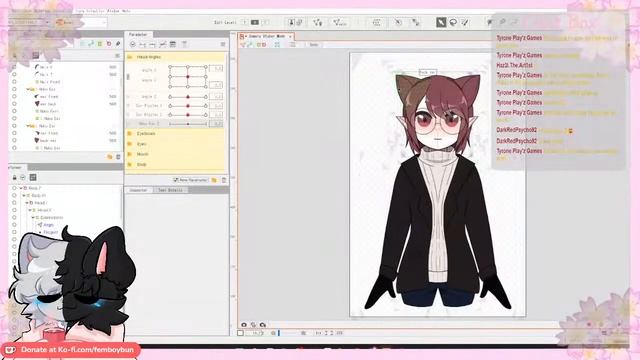Click the Solo button in canvas toolbar
This screenshot has width=640, height=360.
pos(313,44)
